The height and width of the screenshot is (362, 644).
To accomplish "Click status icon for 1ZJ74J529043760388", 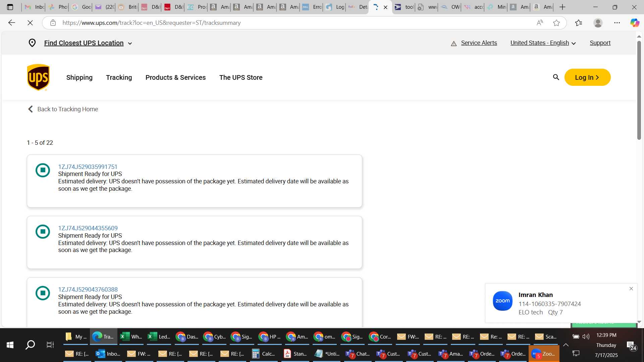I will (43, 293).
